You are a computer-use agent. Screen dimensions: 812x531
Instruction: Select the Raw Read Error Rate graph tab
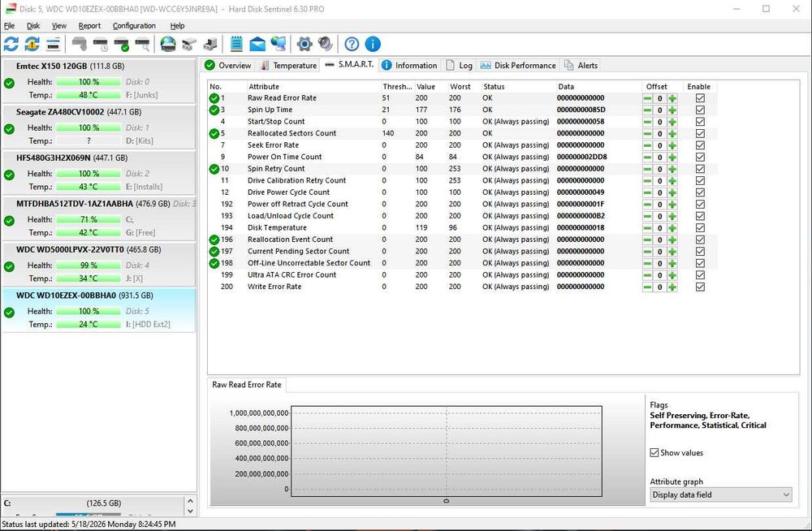click(247, 385)
